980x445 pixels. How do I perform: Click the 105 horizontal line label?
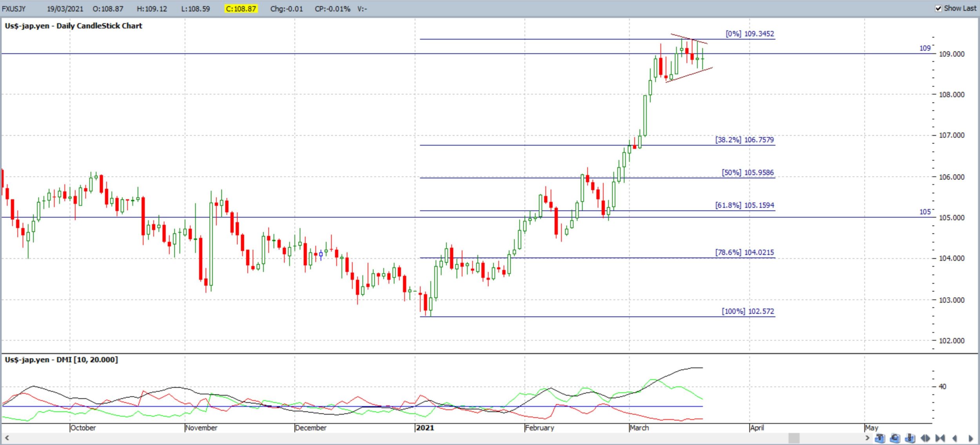tap(925, 212)
